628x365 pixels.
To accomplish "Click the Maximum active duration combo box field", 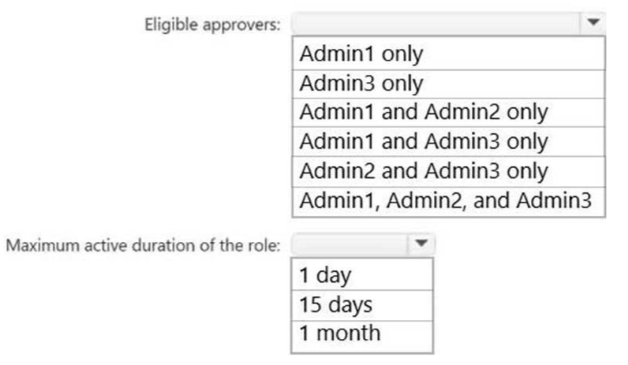I will click(350, 244).
